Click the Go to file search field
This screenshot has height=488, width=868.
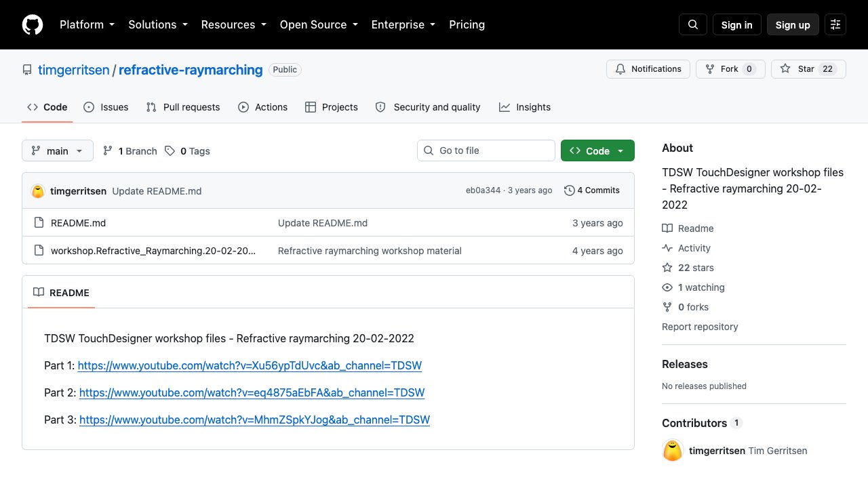[486, 150]
